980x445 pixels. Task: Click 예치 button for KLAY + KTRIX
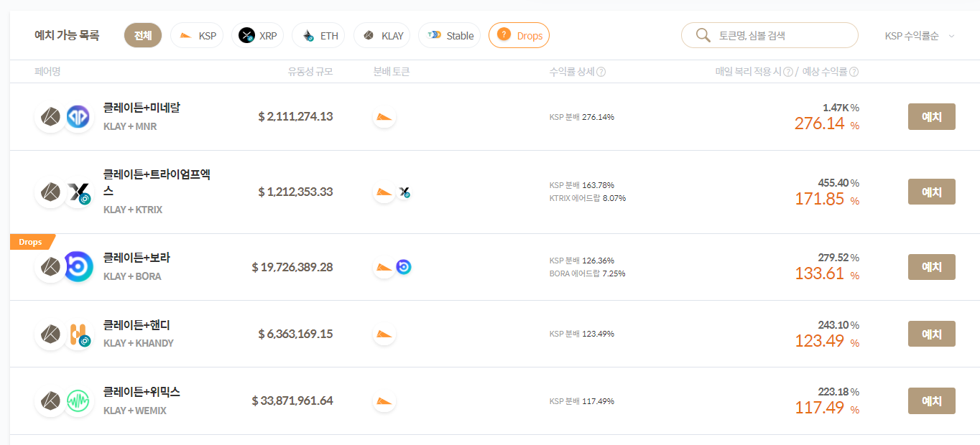932,192
